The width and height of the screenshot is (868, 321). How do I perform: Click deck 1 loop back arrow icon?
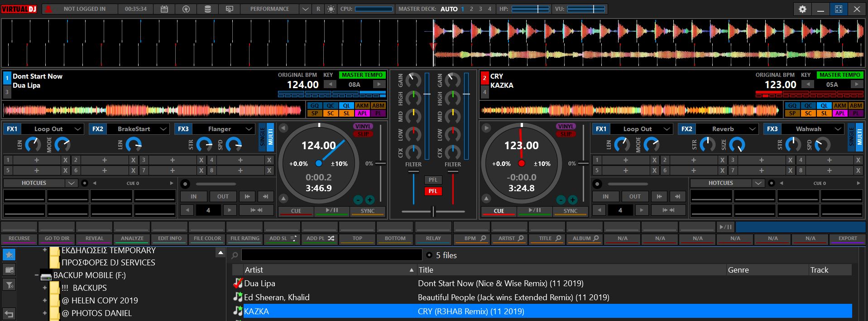pos(247,197)
